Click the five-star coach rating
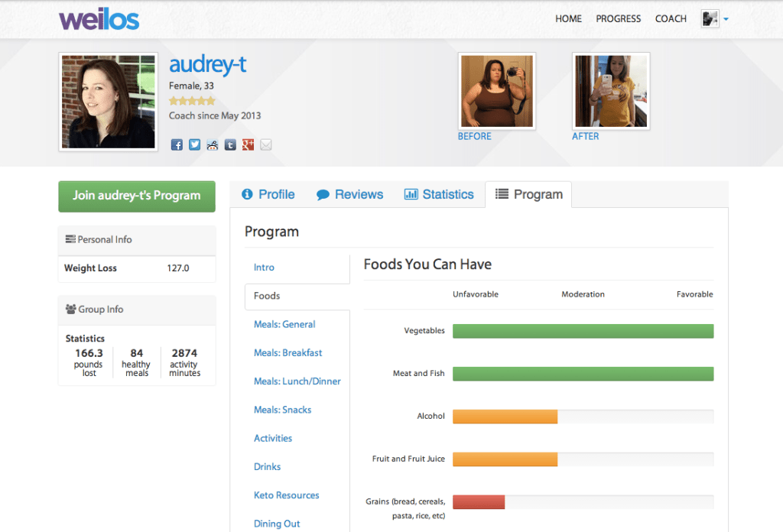 (192, 101)
